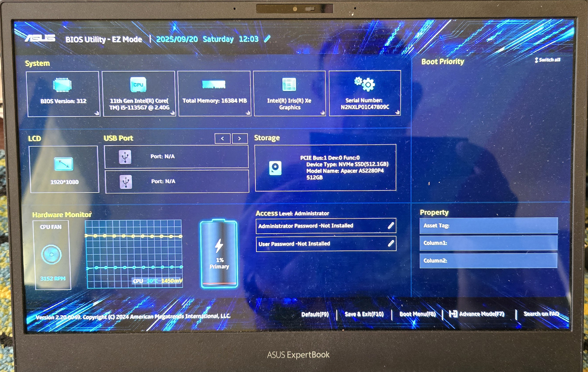Select the Administrator Password field
Image resolution: width=588 pixels, height=372 pixels.
click(x=326, y=226)
